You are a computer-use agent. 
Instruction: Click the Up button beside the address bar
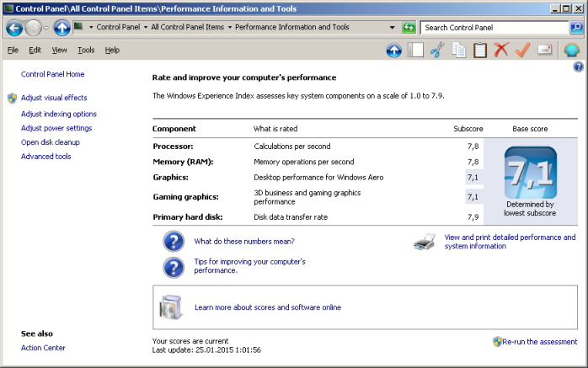(x=61, y=28)
